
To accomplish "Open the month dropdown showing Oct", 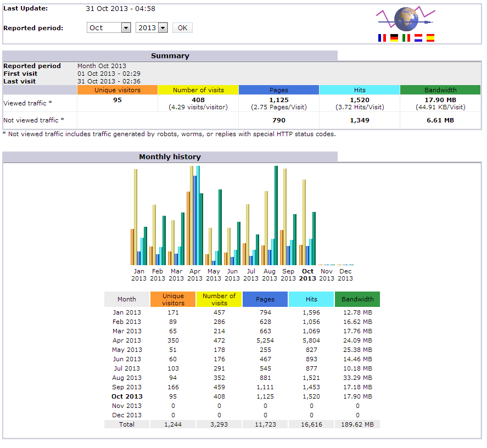I will click(x=109, y=27).
